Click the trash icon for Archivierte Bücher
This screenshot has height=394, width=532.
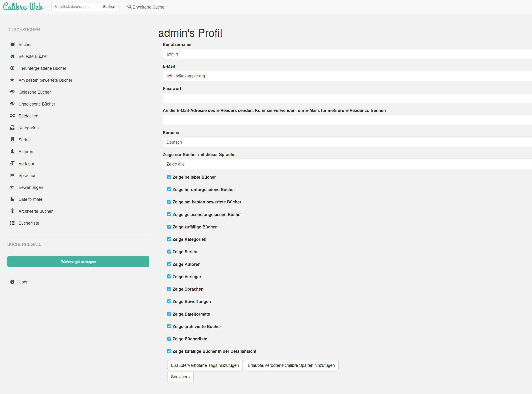pos(12,211)
